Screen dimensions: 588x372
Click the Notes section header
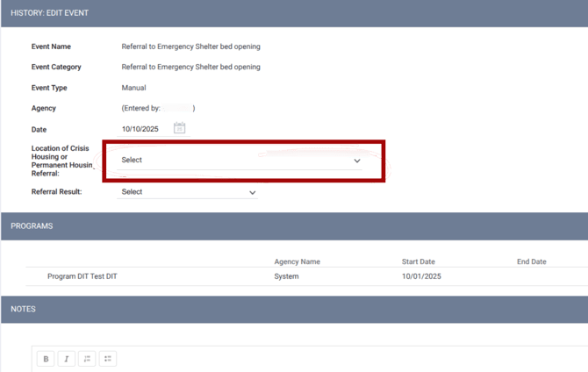(x=23, y=309)
